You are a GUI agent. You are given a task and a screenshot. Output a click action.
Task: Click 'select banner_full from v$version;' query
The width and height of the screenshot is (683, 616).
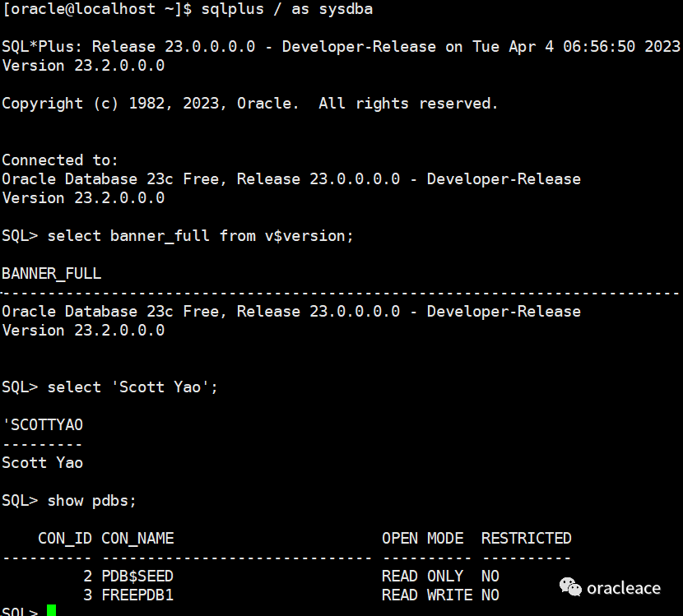pyautogui.click(x=200, y=236)
